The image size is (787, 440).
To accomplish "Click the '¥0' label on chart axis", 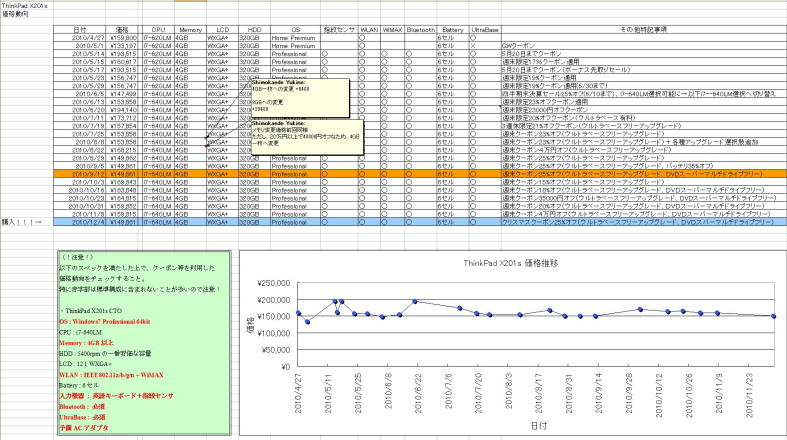I will click(284, 367).
